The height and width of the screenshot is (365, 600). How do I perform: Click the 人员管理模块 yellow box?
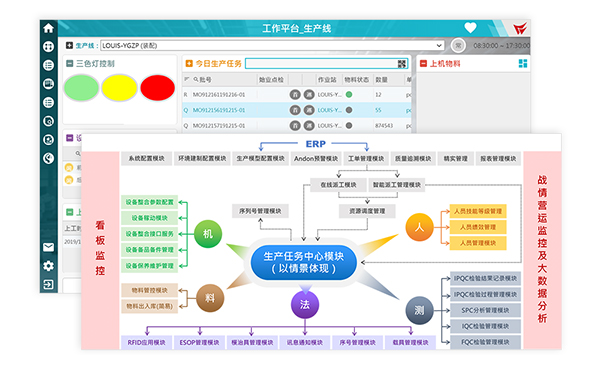click(x=478, y=243)
